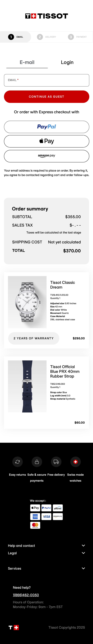Click the Affirm payment icon in the footer

pos(58,508)
